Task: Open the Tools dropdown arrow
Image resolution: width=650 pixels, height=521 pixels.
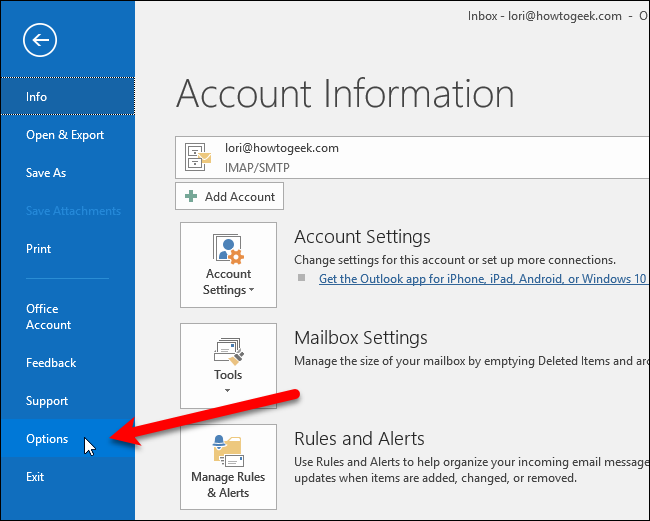Action: [x=229, y=390]
